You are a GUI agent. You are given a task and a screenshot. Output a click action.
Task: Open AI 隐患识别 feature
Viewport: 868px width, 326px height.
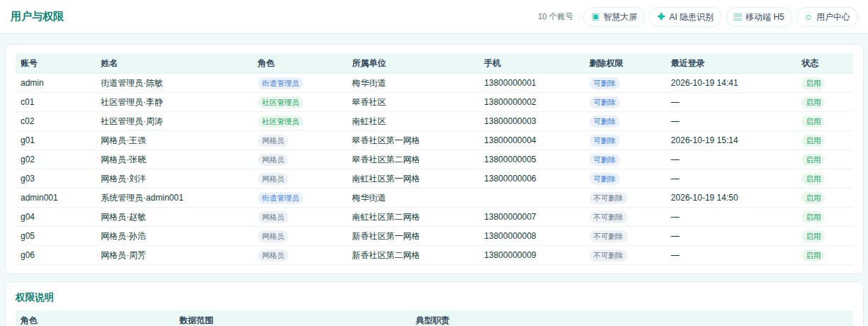[x=685, y=17]
